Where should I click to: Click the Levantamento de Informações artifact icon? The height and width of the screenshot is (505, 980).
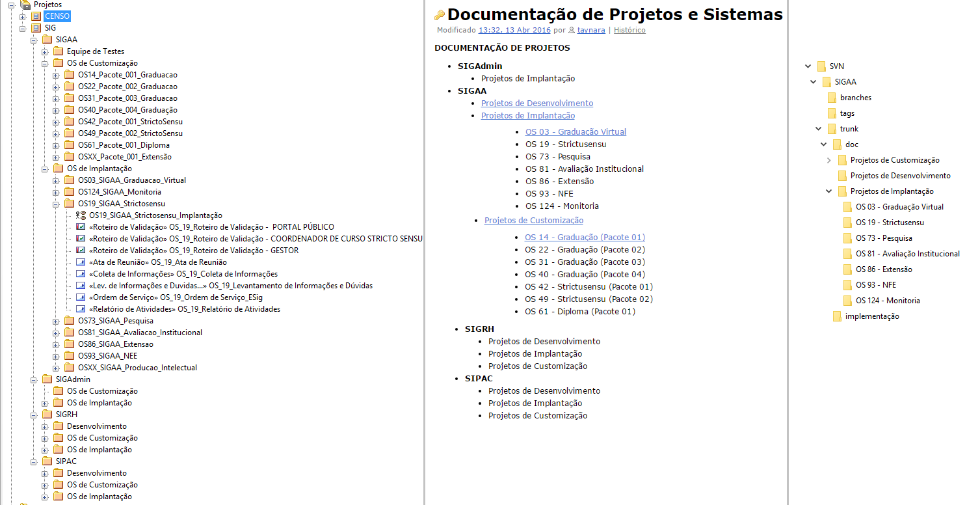81,286
